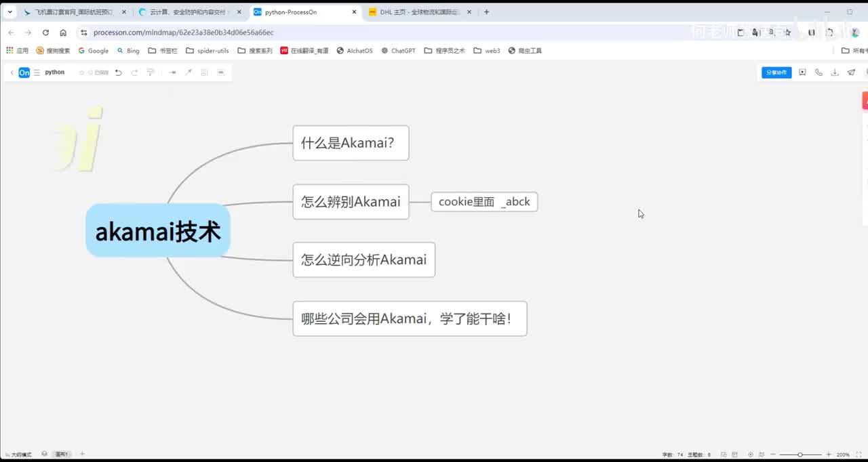This screenshot has height=462, width=868.
Task: Switch to the python-ProcessOn browser tab
Action: 305,12
